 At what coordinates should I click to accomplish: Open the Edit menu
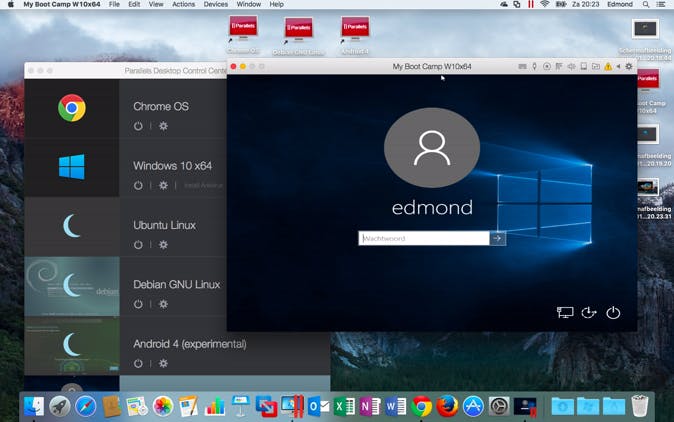point(134,4)
